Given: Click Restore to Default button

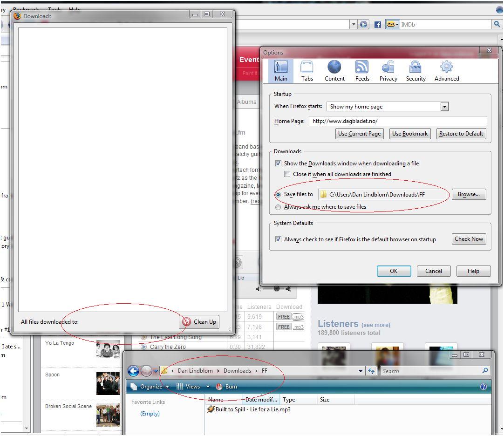Looking at the screenshot, I should click(461, 133).
